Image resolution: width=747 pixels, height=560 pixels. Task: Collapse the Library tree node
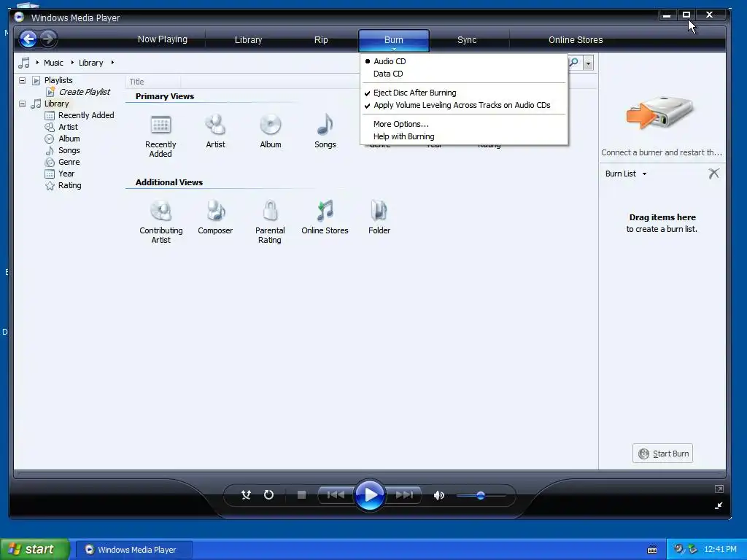click(x=22, y=104)
